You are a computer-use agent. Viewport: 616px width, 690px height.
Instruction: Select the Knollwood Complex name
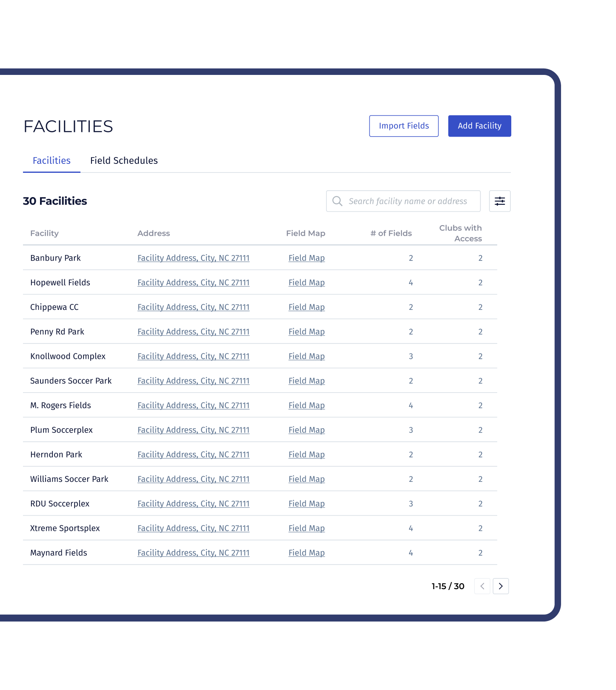68,356
